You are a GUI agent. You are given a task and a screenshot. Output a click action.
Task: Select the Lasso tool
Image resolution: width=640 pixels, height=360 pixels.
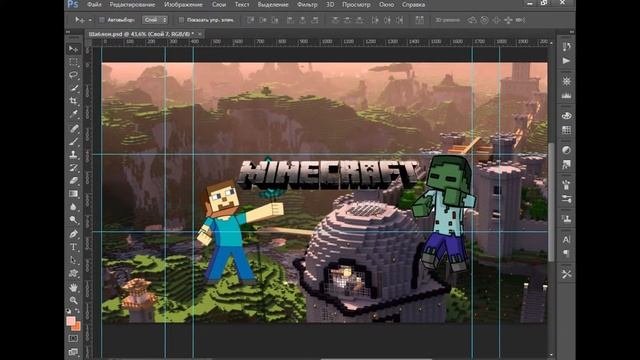pos(73,75)
